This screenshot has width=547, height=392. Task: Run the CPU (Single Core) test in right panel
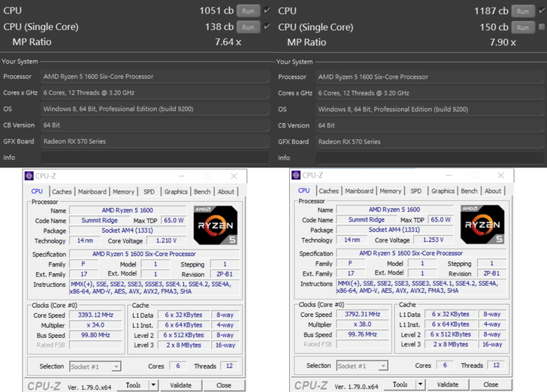pos(523,27)
